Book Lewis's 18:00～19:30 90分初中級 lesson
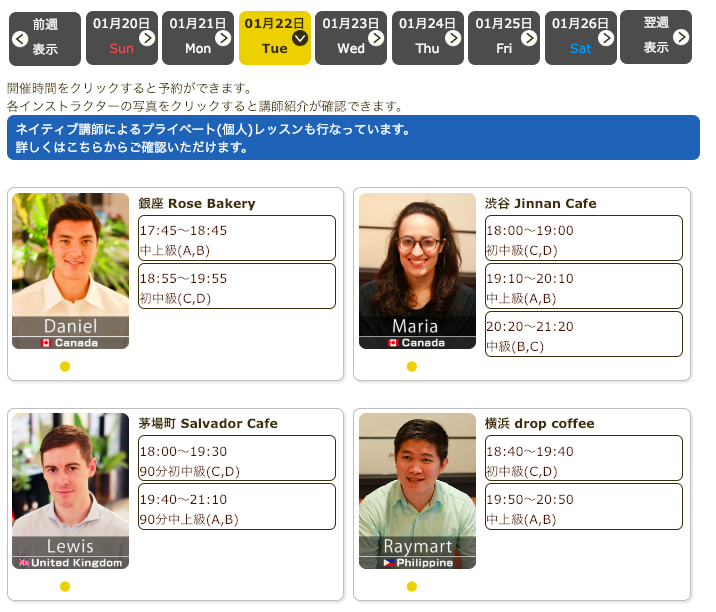The image size is (716, 612). pyautogui.click(x=236, y=459)
